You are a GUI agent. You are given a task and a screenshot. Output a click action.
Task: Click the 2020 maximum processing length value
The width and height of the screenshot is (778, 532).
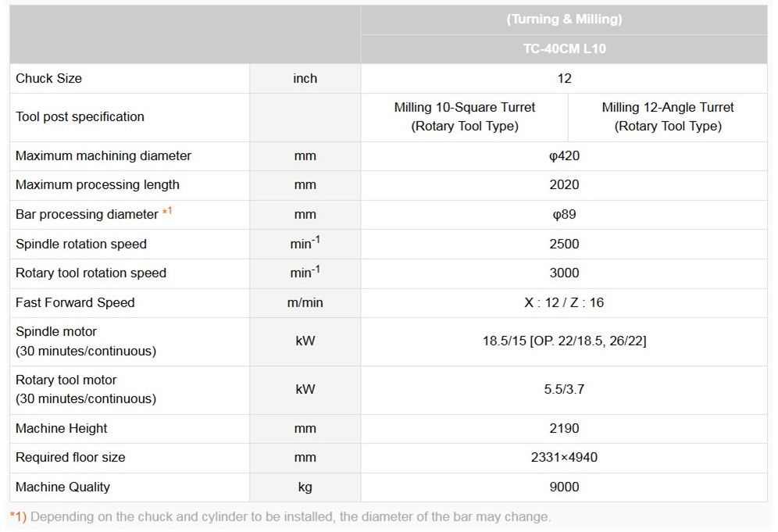tap(564, 184)
